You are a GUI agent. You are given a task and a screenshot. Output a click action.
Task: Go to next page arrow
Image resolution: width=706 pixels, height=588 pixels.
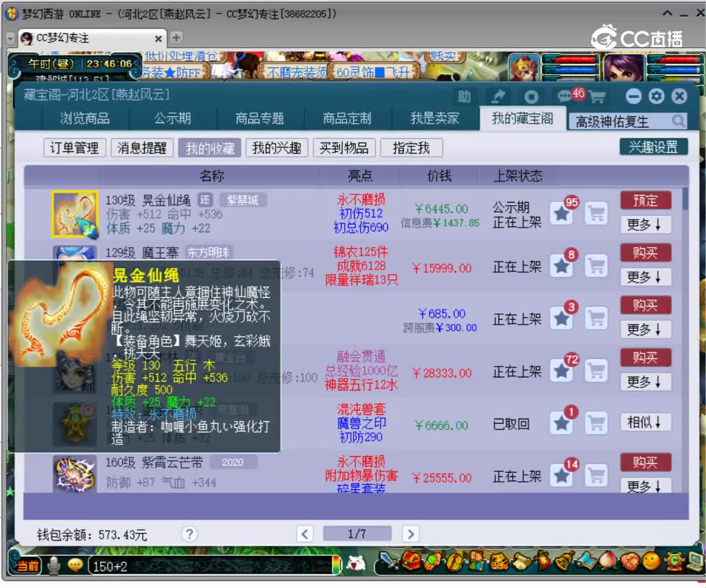coord(410,534)
